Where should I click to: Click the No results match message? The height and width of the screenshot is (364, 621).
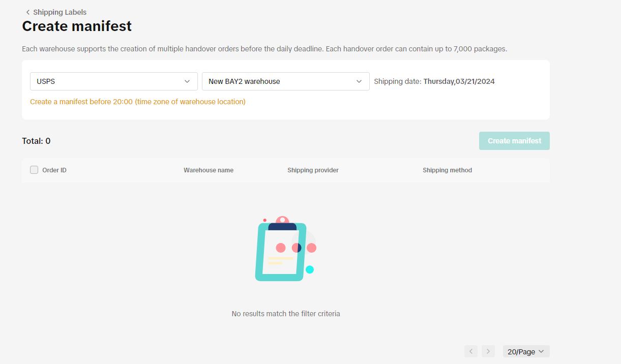(286, 314)
